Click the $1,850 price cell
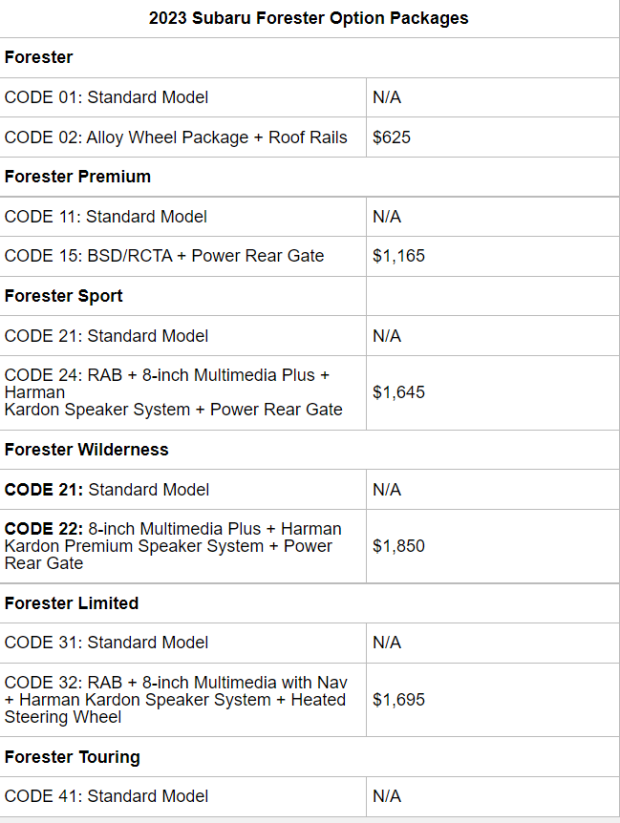This screenshot has height=823, width=620. point(492,546)
